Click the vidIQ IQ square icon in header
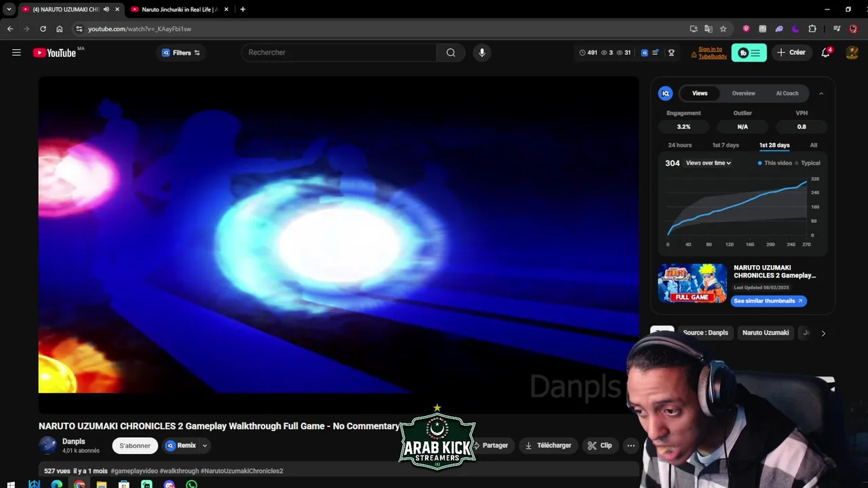 (x=644, y=53)
